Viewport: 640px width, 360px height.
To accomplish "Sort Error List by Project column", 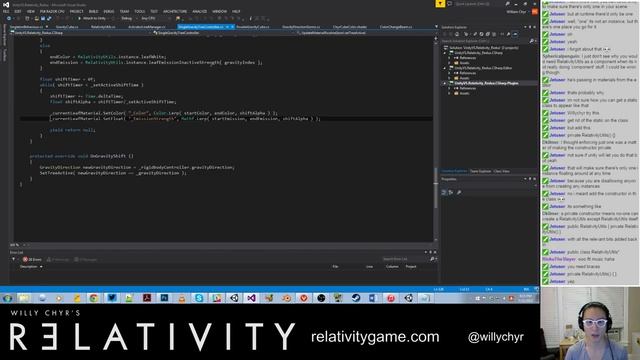I will coord(411,267).
